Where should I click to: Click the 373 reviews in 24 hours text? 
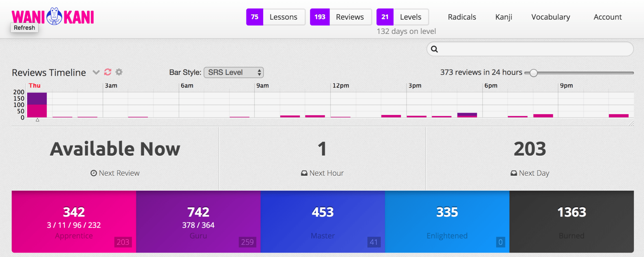point(481,72)
